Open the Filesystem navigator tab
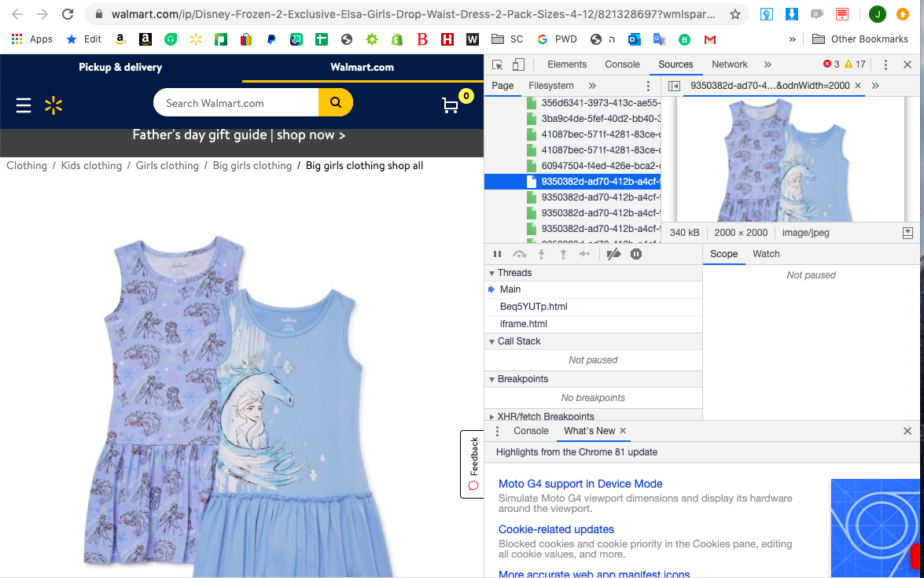 551,86
